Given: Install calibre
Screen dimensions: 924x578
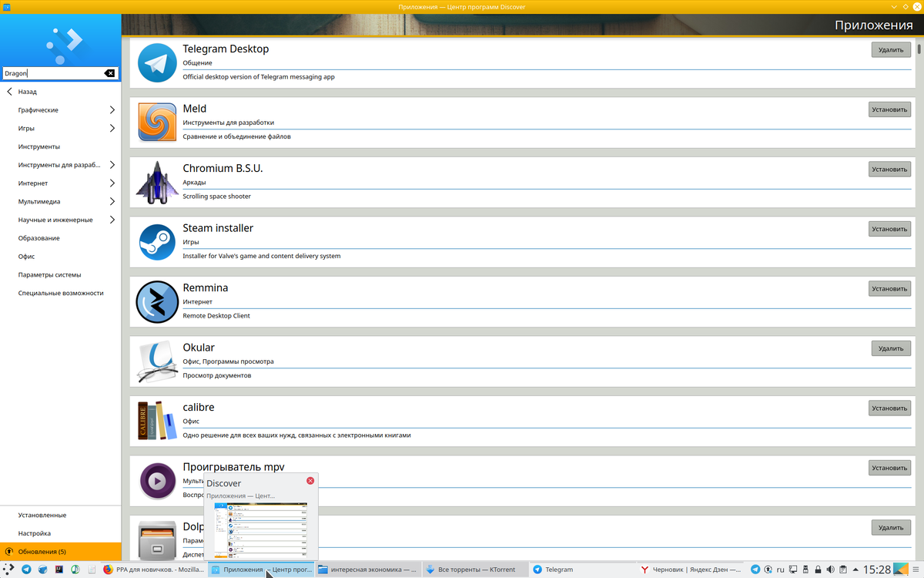Looking at the screenshot, I should click(x=889, y=408).
